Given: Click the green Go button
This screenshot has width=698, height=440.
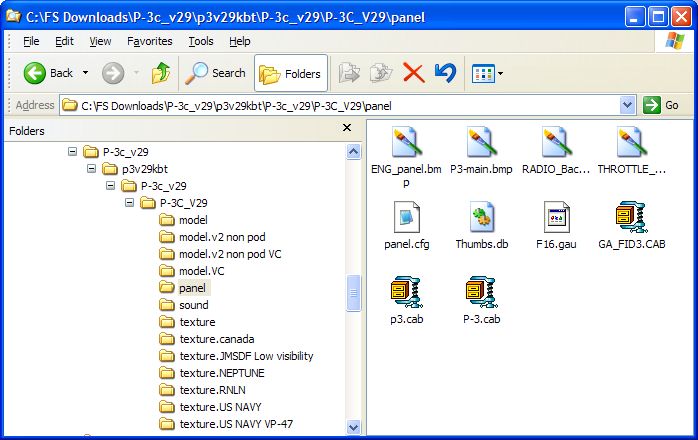Looking at the screenshot, I should 661,106.
